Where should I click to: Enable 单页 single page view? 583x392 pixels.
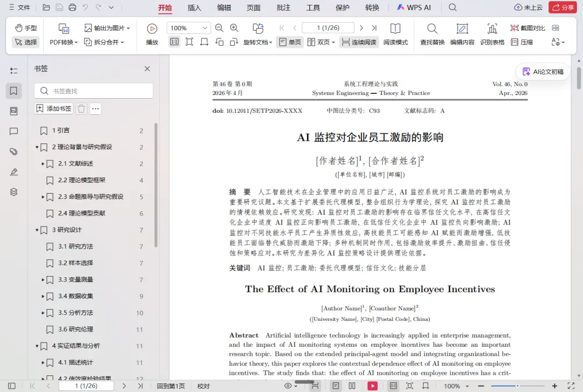pos(290,42)
